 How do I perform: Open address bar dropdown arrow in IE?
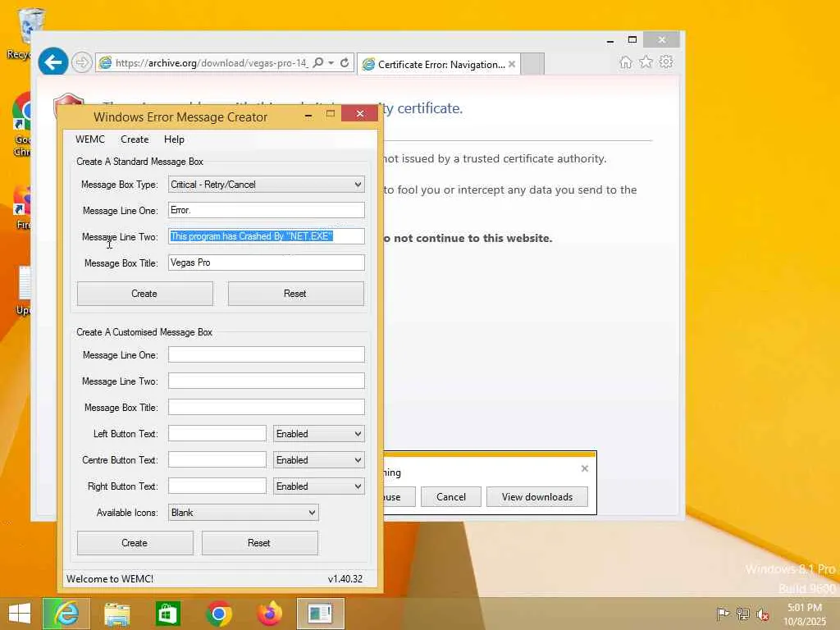click(x=331, y=62)
